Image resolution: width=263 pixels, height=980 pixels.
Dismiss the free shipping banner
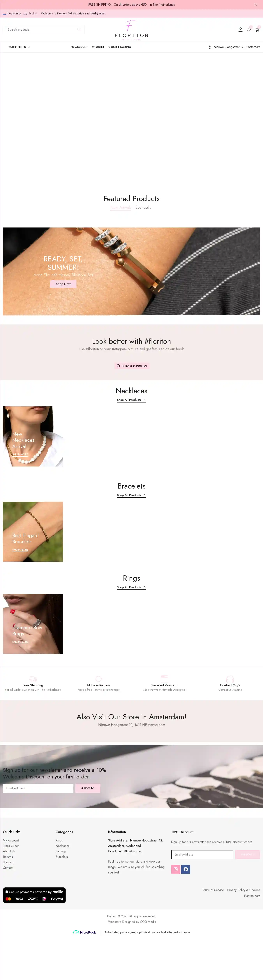[255, 5]
